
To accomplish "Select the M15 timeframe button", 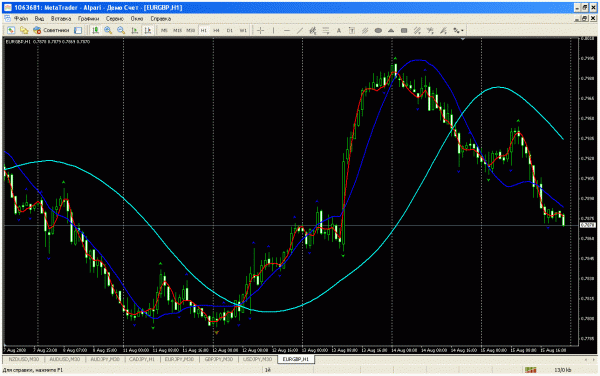I will pos(177,30).
